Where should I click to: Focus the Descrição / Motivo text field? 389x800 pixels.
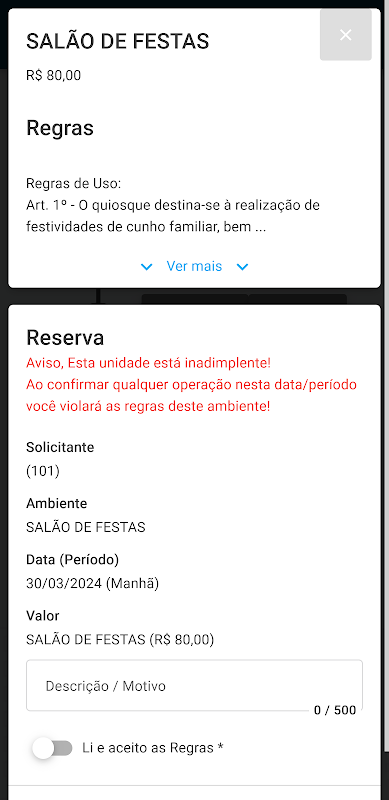pos(194,685)
